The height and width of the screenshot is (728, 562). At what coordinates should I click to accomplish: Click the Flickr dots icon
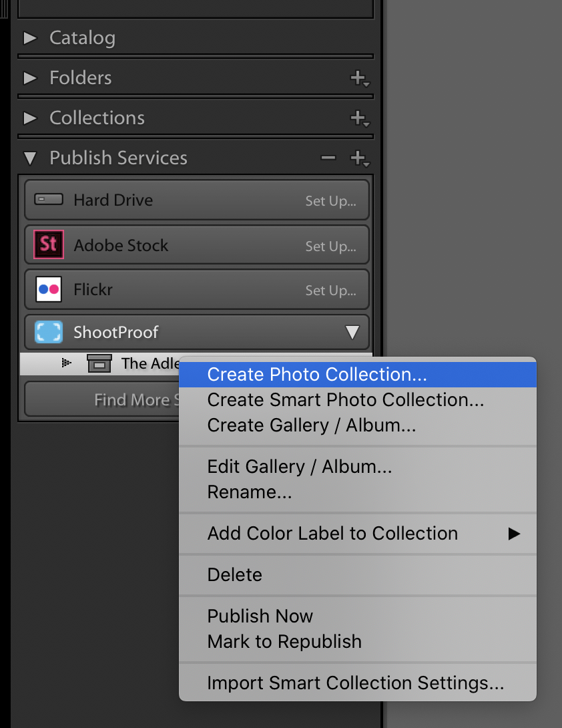pos(48,290)
